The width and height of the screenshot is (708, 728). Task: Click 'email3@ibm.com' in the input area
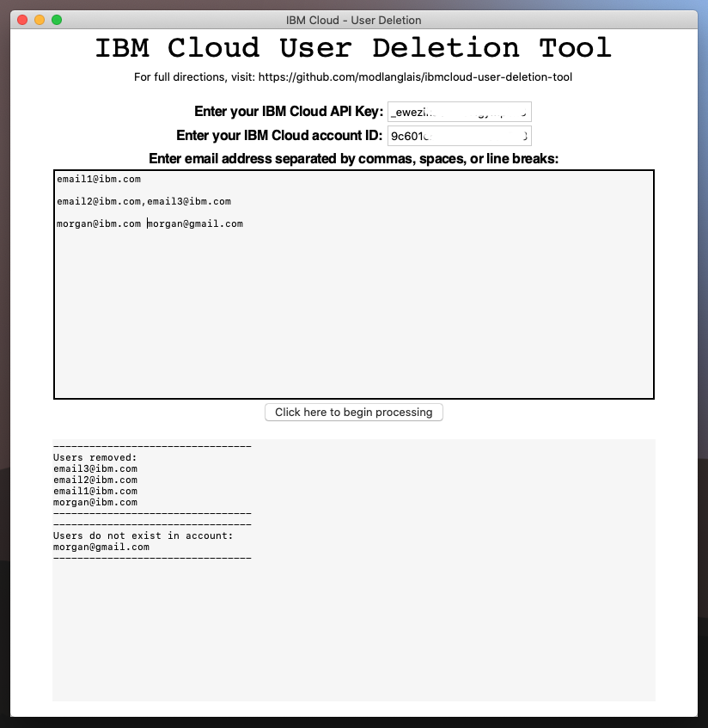(189, 201)
